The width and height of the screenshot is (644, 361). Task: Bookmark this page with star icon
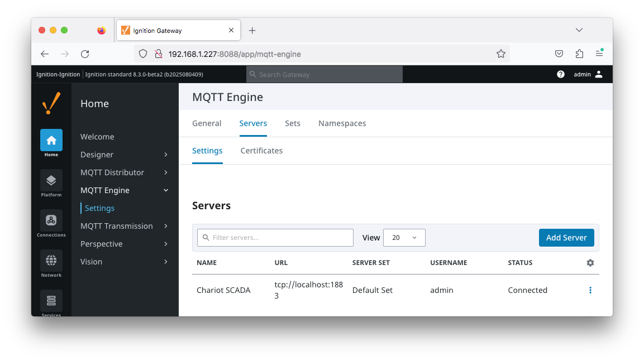point(500,54)
